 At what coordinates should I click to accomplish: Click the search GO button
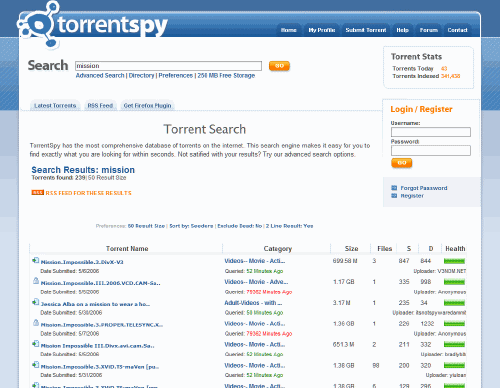click(279, 66)
